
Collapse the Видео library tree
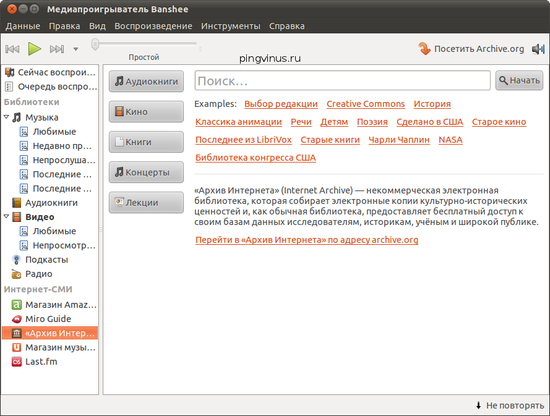[x=6, y=216]
